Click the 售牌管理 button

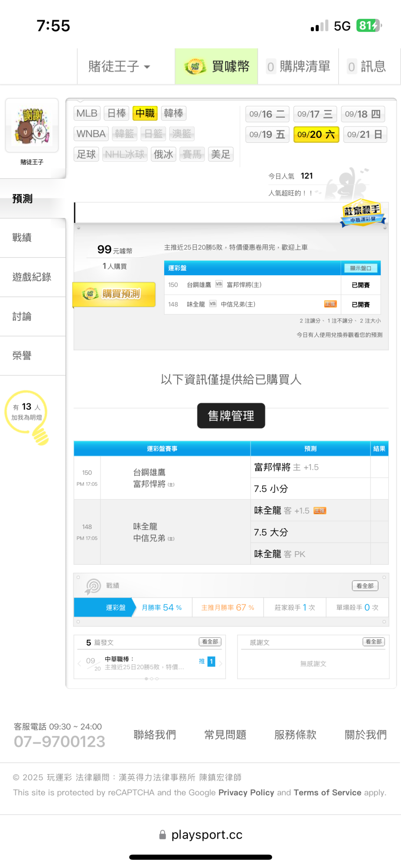[x=231, y=416]
